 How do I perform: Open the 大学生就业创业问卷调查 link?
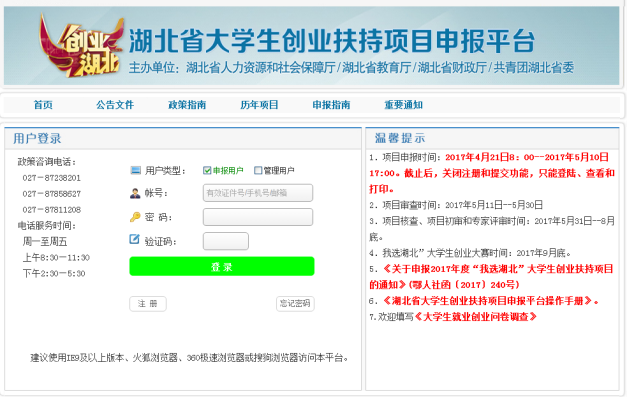pos(475,317)
